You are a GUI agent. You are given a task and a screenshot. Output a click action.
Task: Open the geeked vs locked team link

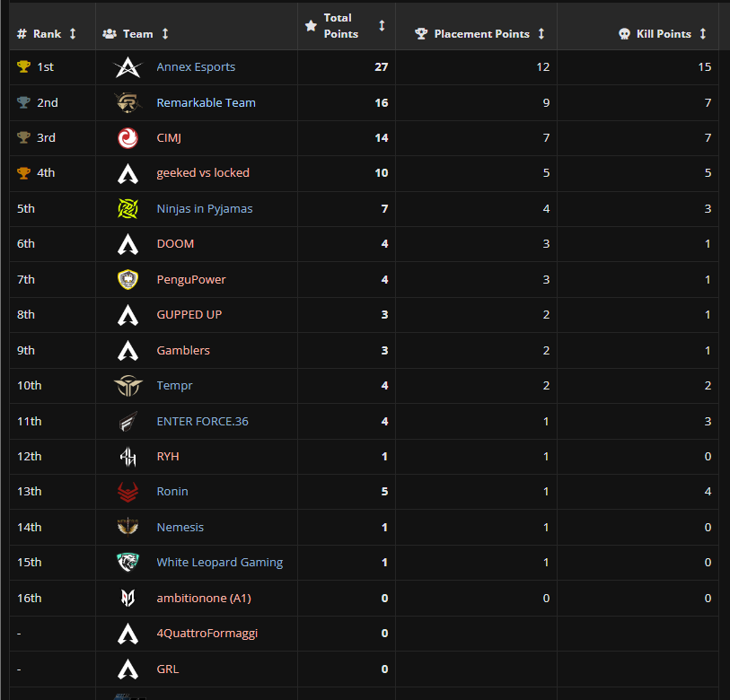pyautogui.click(x=203, y=172)
